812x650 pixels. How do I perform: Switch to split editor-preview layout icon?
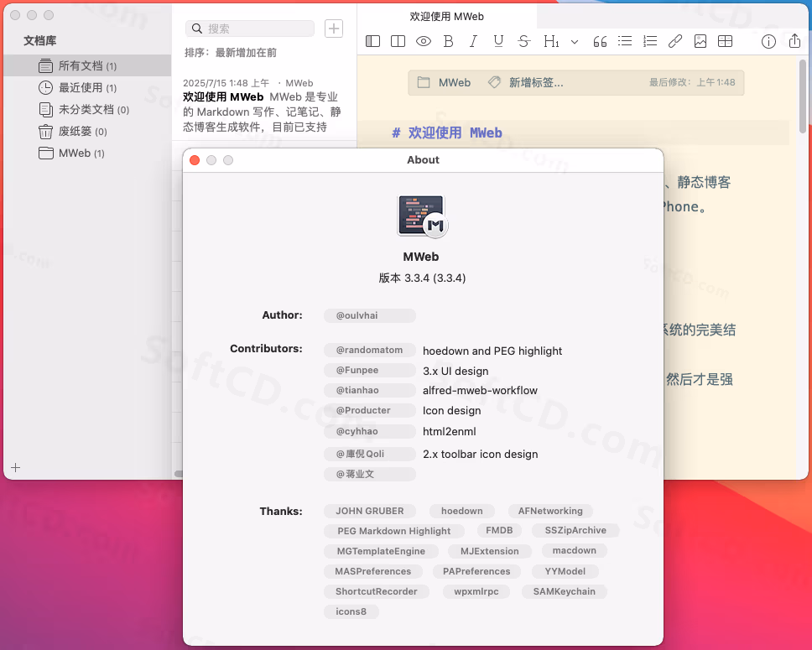tap(398, 41)
